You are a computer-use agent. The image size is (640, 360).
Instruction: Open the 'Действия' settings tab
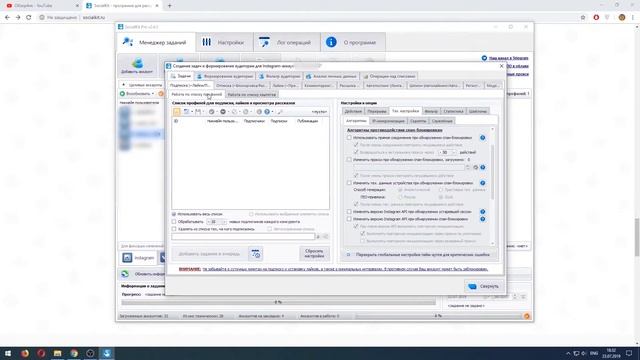pos(353,111)
